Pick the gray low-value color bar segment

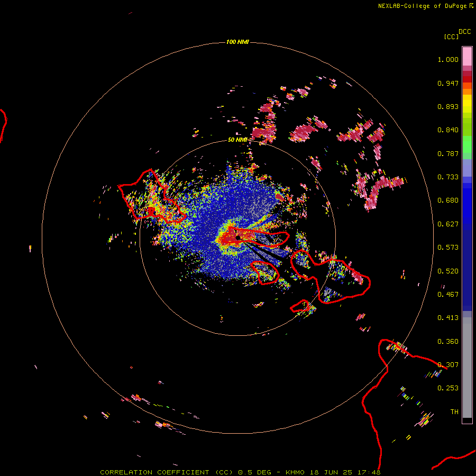tap(467, 368)
